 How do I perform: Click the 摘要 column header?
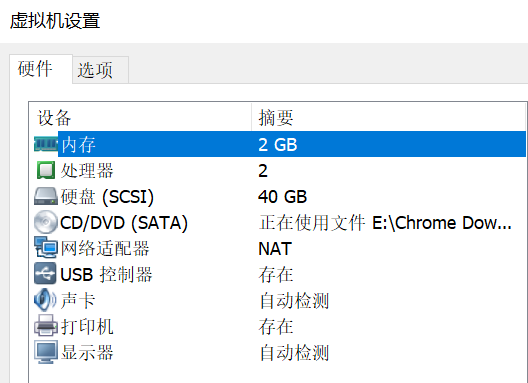[x=388, y=118]
